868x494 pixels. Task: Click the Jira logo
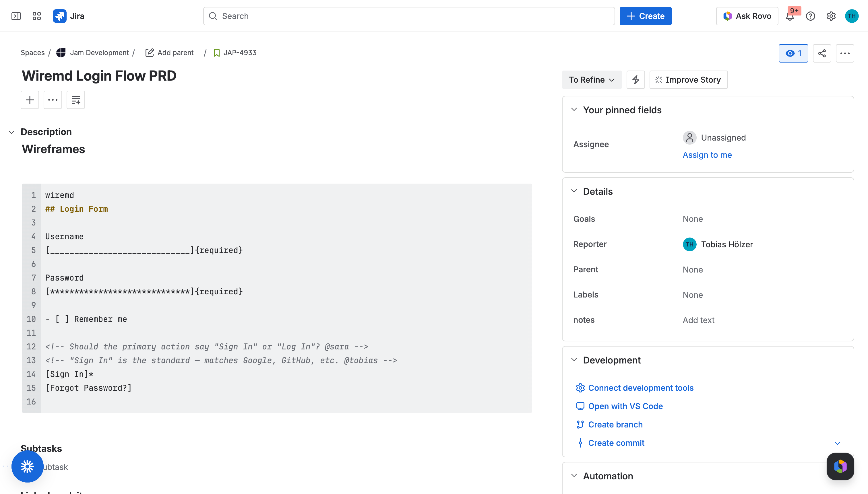pyautogui.click(x=69, y=16)
